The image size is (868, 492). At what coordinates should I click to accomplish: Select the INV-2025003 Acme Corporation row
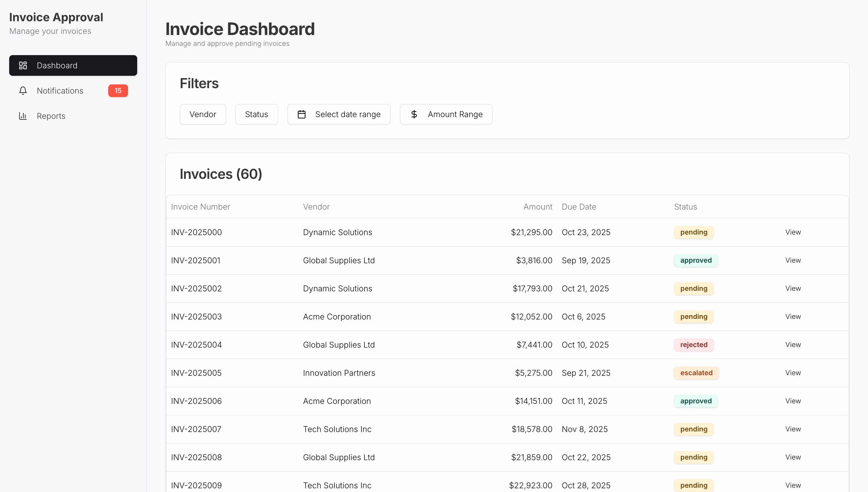click(x=337, y=317)
